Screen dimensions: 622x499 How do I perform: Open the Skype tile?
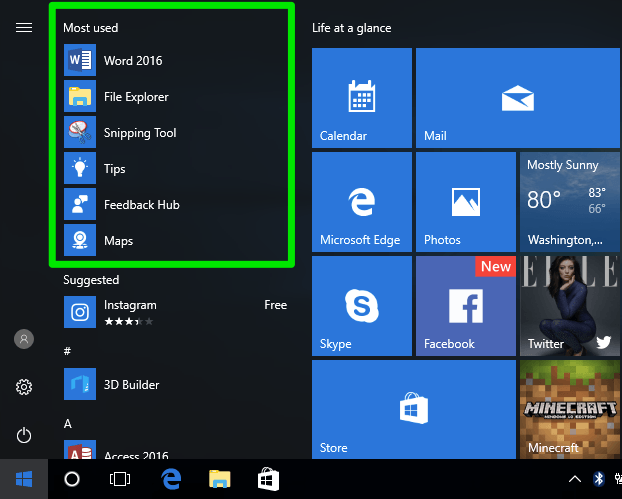point(361,304)
